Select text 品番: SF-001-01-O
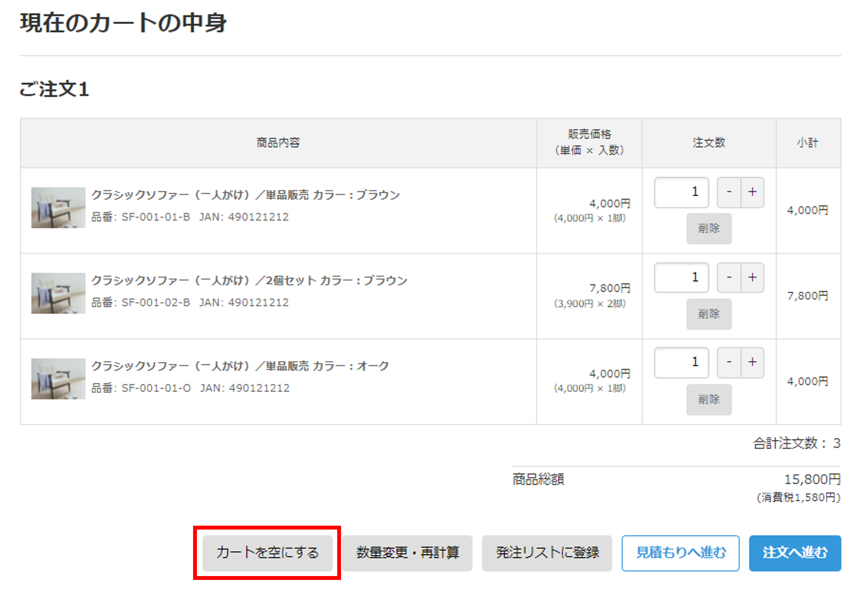 pos(141,388)
